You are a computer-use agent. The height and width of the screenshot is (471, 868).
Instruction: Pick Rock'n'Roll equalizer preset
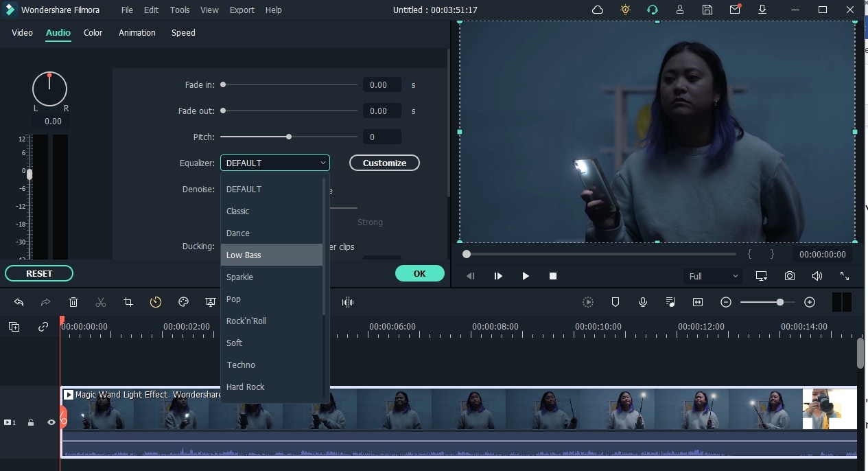click(x=272, y=321)
